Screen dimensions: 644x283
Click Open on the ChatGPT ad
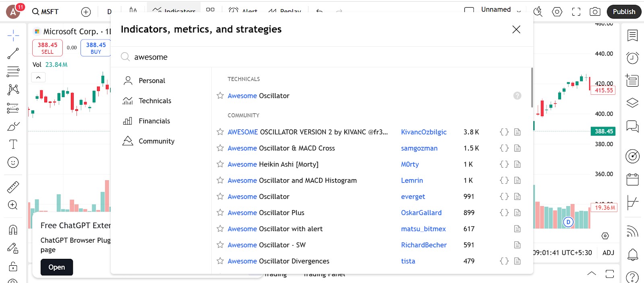point(57,267)
